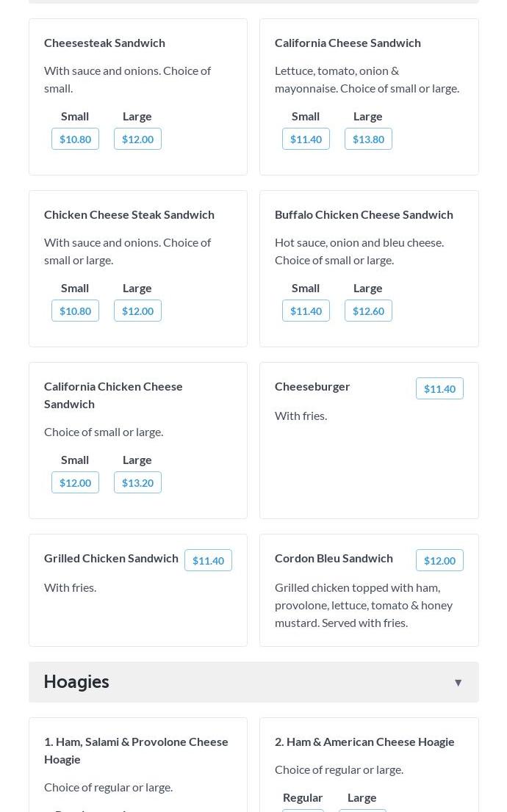Viewport: 507px width, 812px height.
Task: Add Cordon Bleu Sandwich for $12.00
Action: pos(439,560)
